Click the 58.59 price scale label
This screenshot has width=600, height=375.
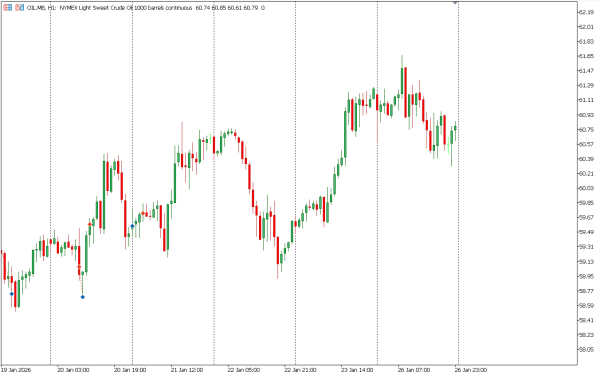tap(586, 306)
